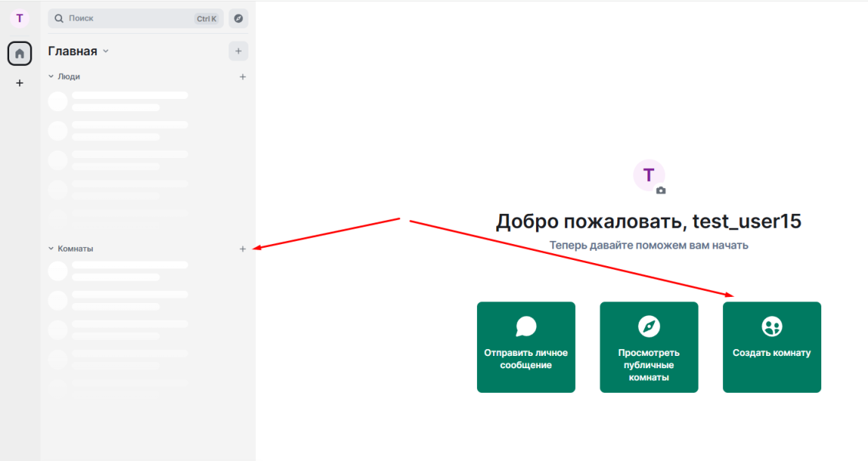Add a room via Комнаты plus icon
This screenshot has width=868, height=461.
[x=243, y=249]
